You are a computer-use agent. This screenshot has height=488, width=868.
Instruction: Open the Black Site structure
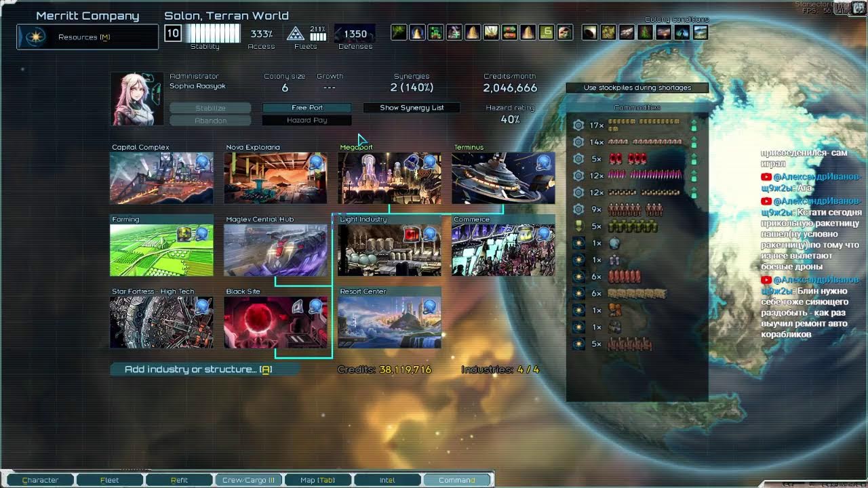[275, 322]
